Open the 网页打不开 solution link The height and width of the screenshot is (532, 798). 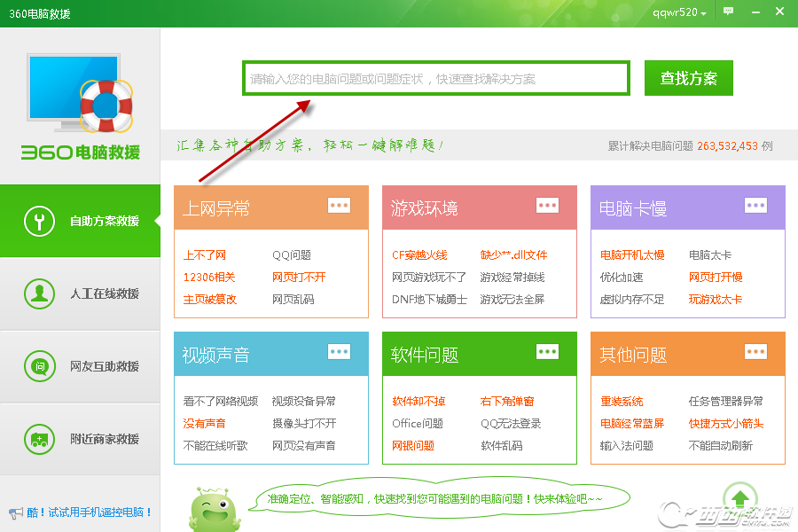coord(299,278)
